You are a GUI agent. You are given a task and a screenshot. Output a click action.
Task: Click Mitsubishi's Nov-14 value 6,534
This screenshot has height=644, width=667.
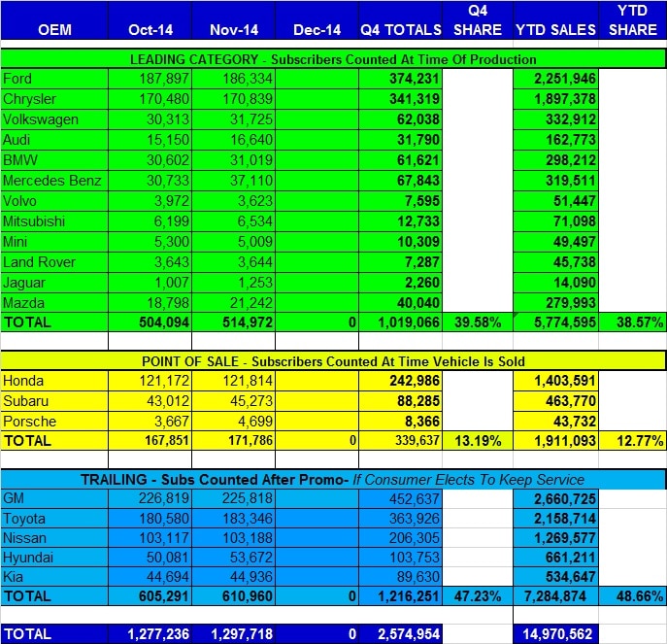(x=234, y=221)
